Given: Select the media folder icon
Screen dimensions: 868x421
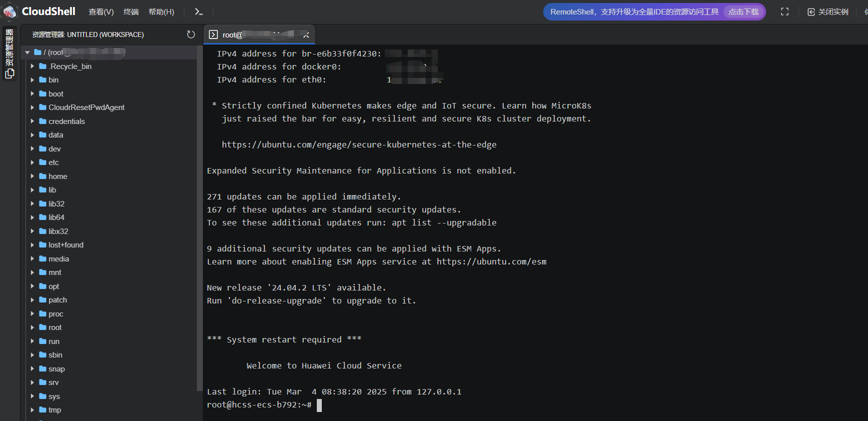Looking at the screenshot, I should pos(42,258).
